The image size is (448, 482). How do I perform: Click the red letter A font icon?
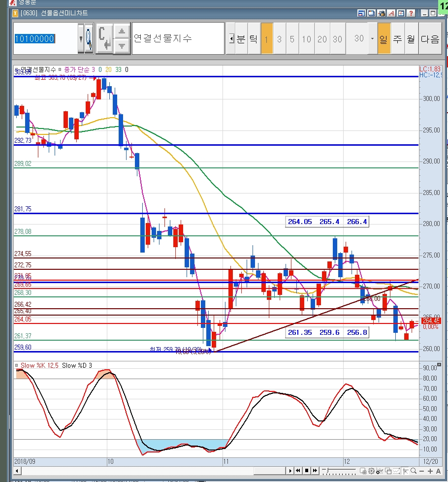click(x=391, y=13)
